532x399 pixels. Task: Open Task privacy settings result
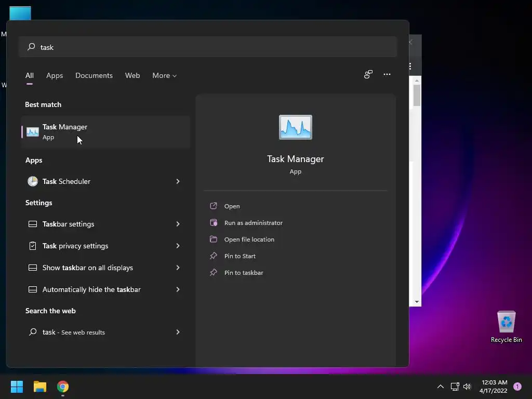(x=105, y=246)
